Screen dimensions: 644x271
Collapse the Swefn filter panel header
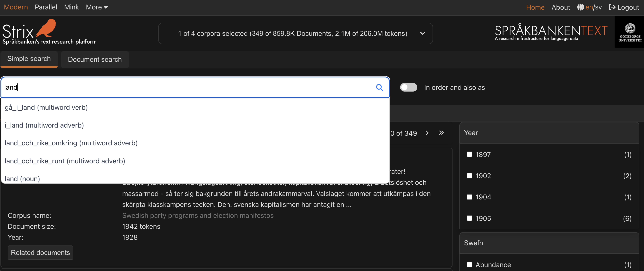click(549, 243)
